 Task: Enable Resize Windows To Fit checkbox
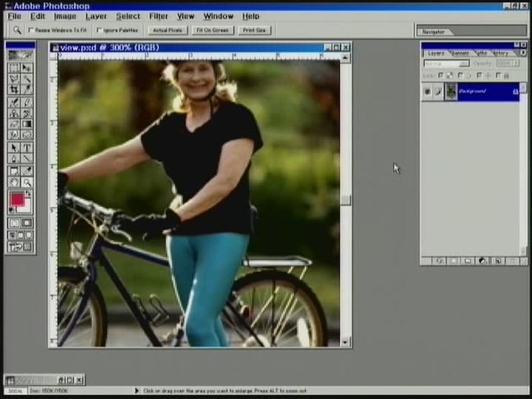(x=31, y=30)
